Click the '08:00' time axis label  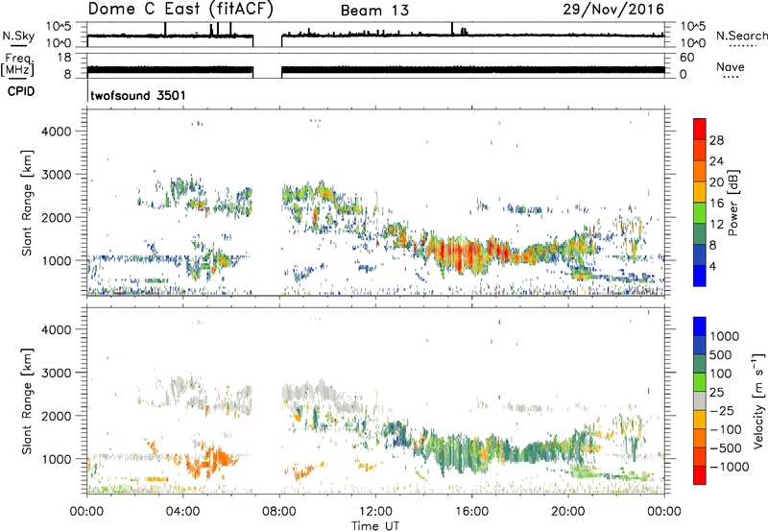pyautogui.click(x=278, y=512)
